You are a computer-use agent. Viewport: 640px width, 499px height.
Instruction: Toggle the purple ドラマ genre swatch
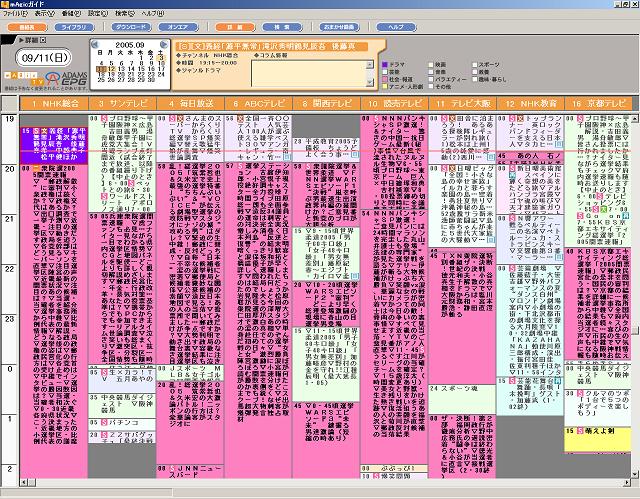[384, 64]
